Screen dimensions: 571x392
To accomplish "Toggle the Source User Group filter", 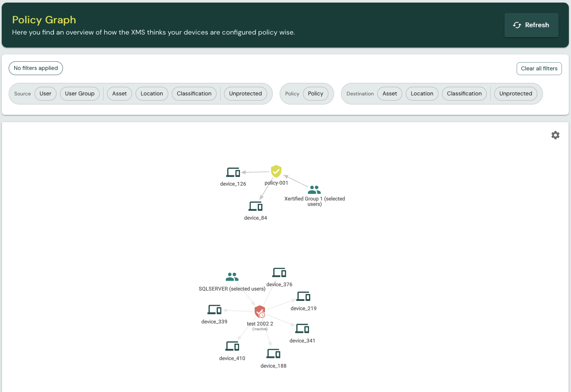I will 80,94.
